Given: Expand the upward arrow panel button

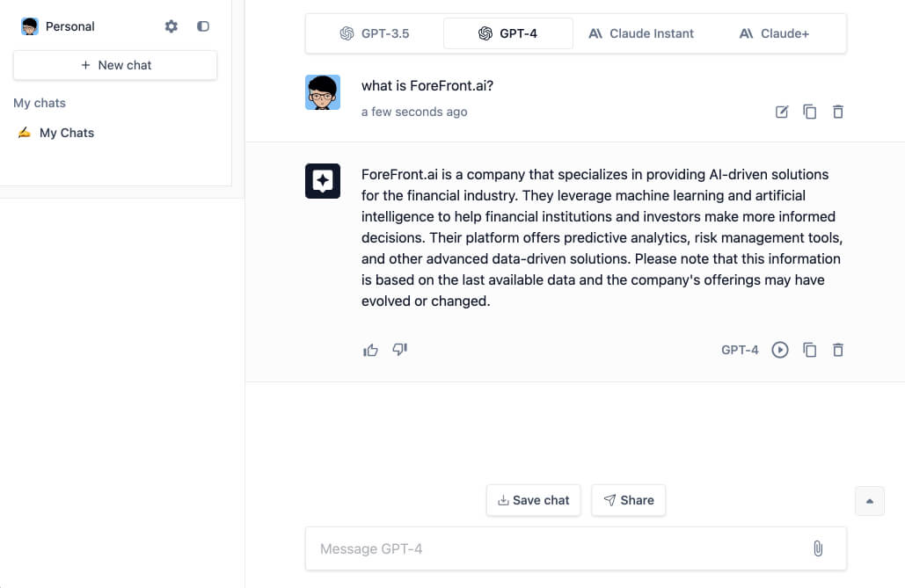Looking at the screenshot, I should [869, 501].
